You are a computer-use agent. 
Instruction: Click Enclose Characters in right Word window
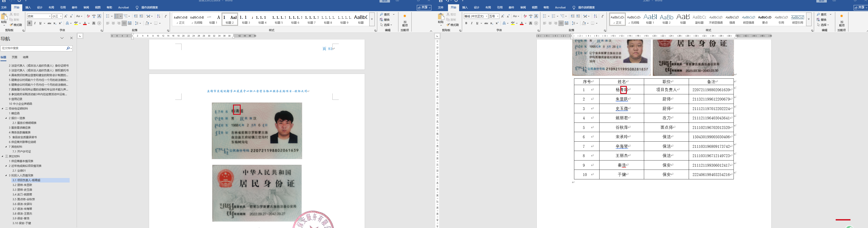[x=536, y=23]
